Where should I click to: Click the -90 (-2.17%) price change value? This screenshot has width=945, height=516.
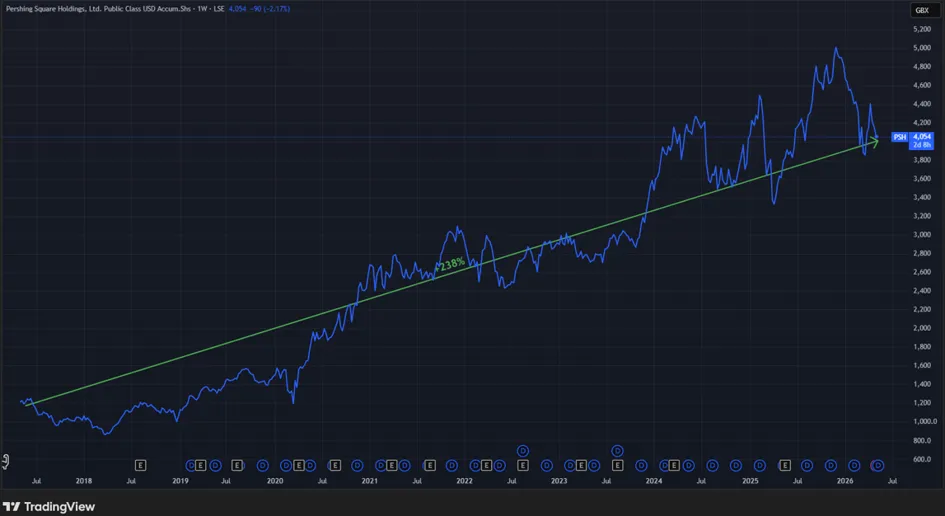tap(271, 9)
